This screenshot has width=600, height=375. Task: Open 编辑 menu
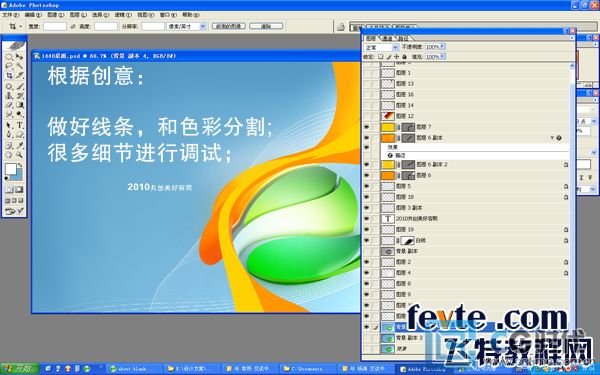[33, 15]
